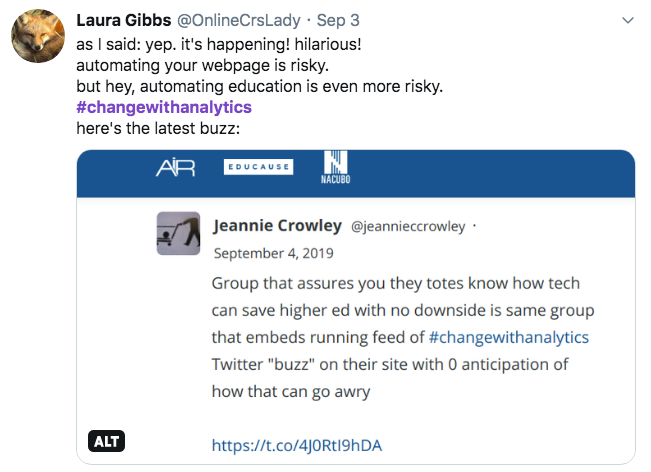Viewport: 651px width, 472px height.
Task: Open the tweet options chevron menu
Action: click(628, 20)
